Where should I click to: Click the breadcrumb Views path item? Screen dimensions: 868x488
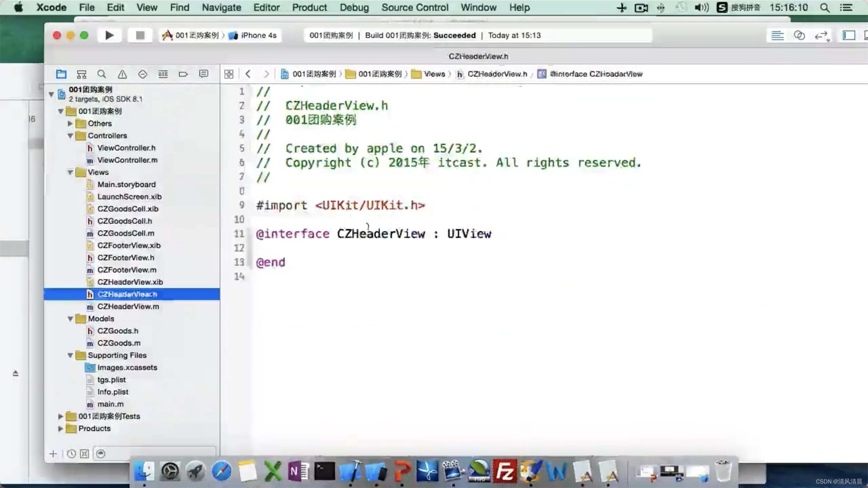434,73
